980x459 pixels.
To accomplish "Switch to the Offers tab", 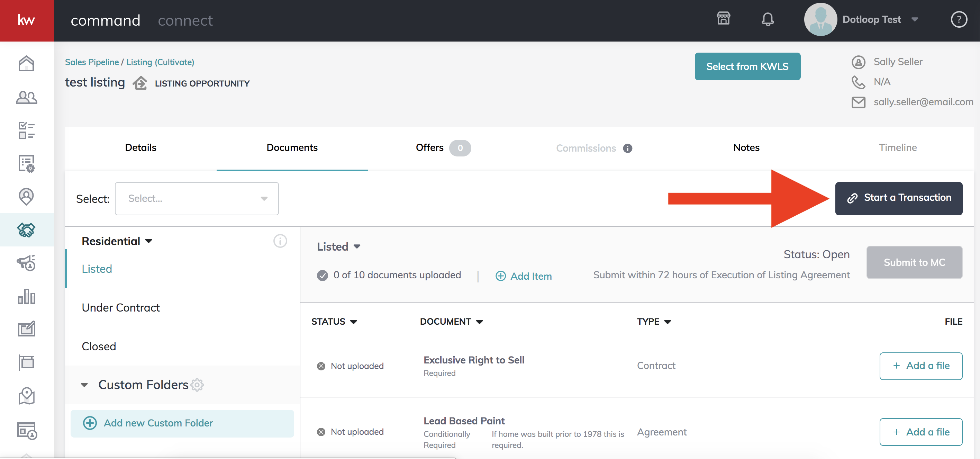I will click(x=429, y=148).
